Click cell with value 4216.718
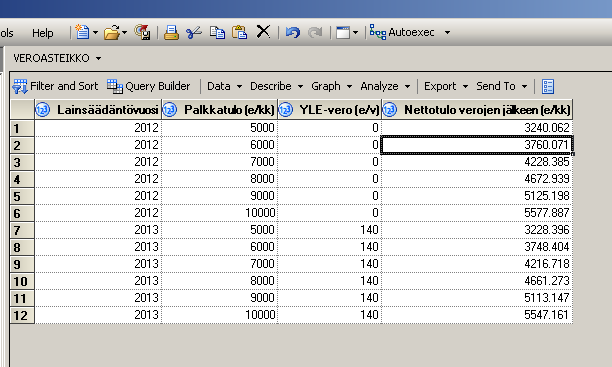This screenshot has height=367, width=612. point(477,264)
